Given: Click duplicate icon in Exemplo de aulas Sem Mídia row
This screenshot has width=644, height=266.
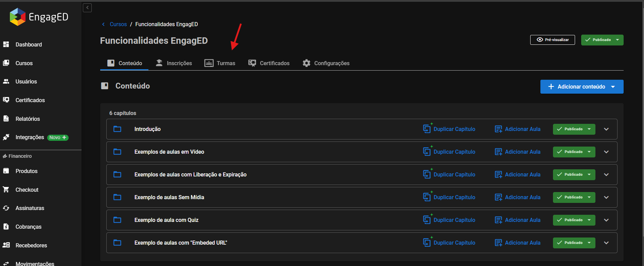Looking at the screenshot, I should (427, 196).
